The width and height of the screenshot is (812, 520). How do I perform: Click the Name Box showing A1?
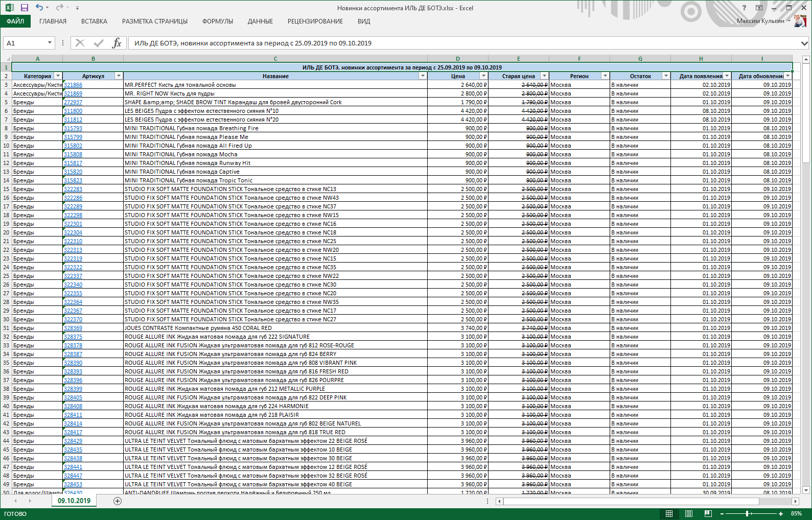point(25,43)
